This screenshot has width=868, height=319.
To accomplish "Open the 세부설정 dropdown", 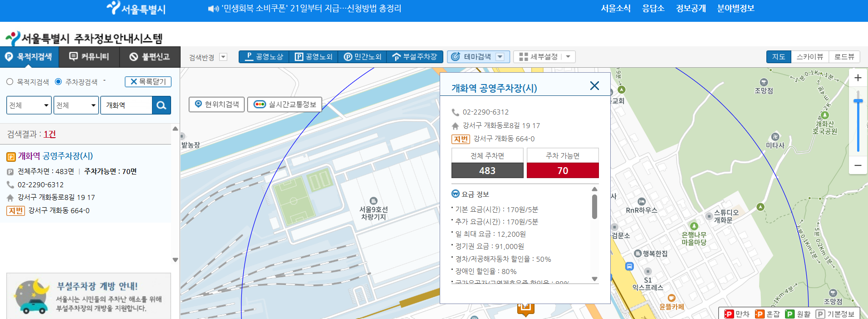I will click(544, 57).
